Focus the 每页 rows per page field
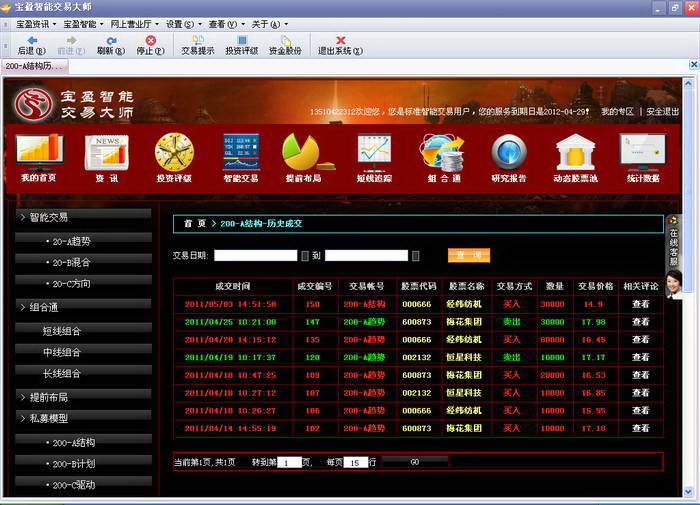The width and height of the screenshot is (700, 505). tap(356, 463)
